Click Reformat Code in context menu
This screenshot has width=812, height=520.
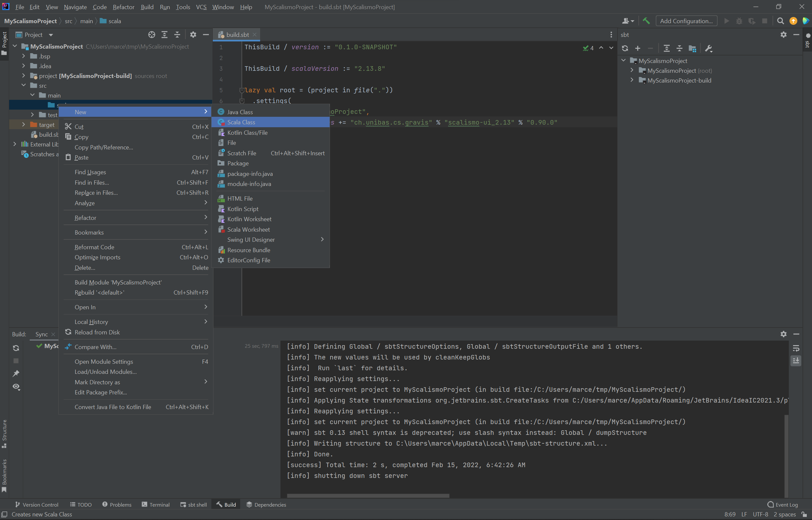point(136,247)
